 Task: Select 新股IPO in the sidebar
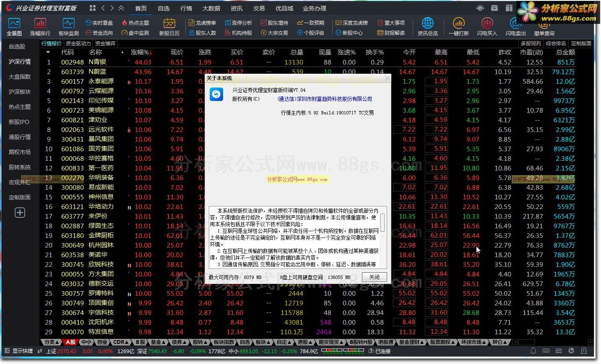click(19, 122)
